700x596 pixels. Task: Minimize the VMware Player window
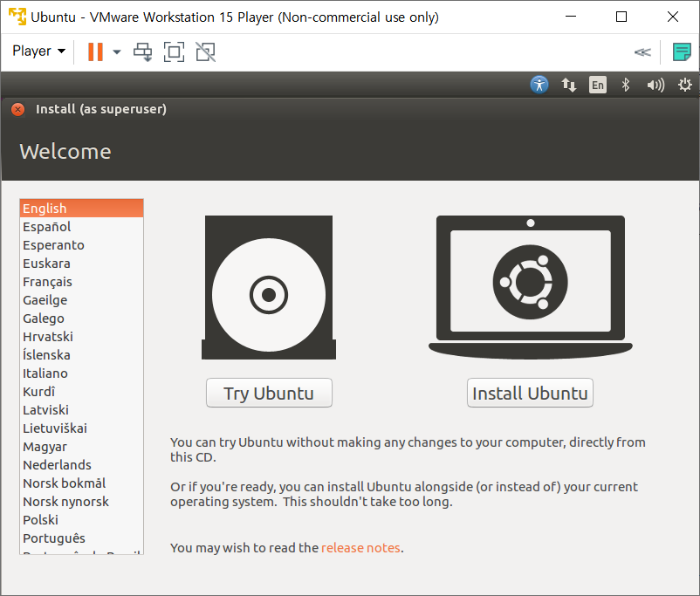(571, 17)
